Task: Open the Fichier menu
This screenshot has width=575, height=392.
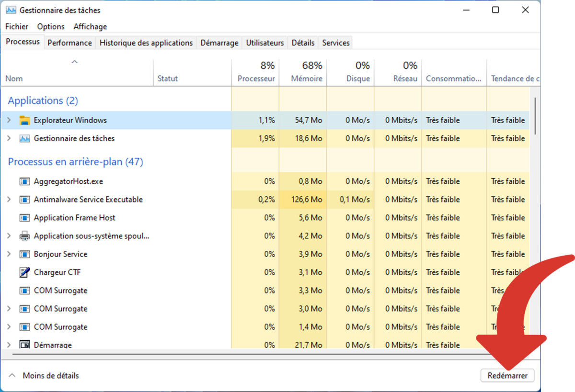Action: coord(17,27)
